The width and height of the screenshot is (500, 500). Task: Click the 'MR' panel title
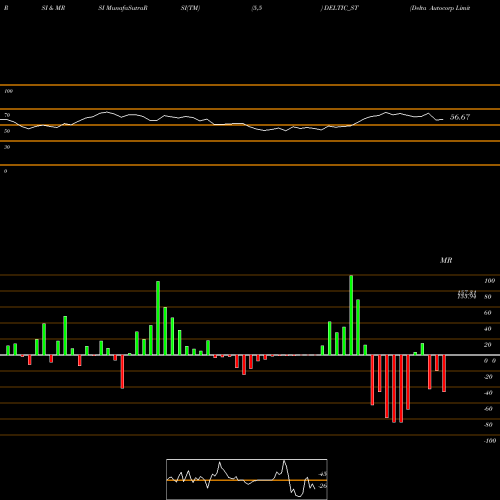click(446, 260)
